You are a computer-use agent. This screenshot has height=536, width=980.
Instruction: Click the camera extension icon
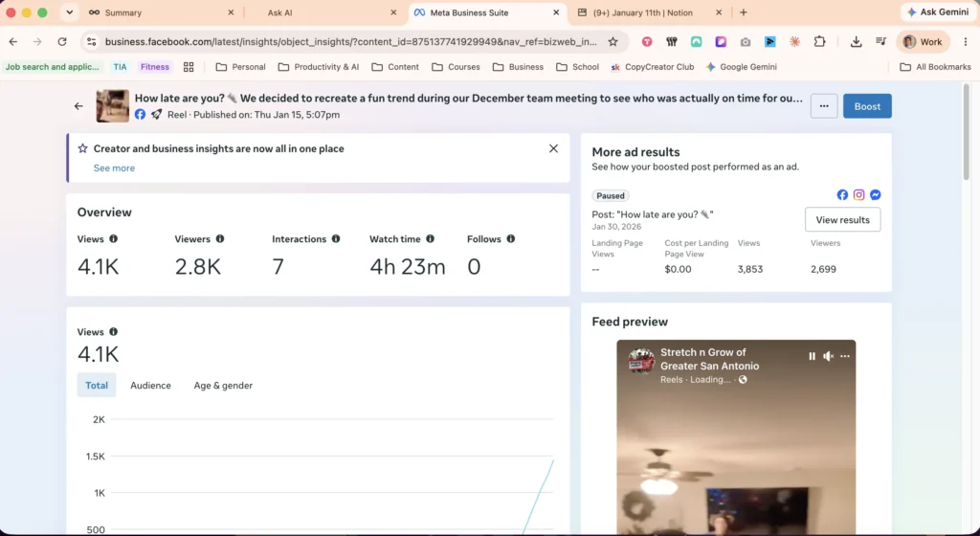tap(745, 42)
